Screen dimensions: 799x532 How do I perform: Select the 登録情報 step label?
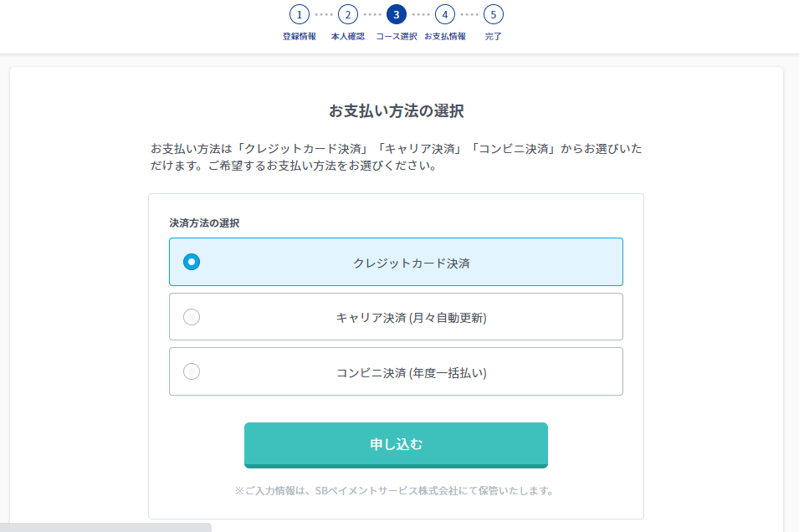[299, 36]
